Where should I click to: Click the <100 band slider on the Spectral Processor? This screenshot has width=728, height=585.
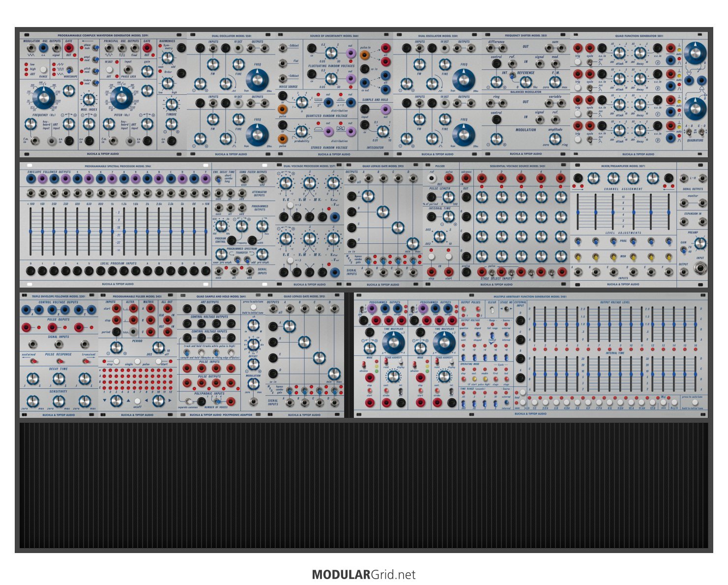pos(30,232)
